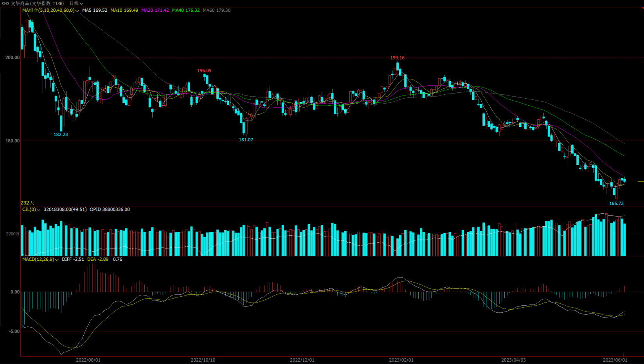Click the MA60 179.30 value
Image resolution: width=644 pixels, height=364 pixels.
coord(217,10)
